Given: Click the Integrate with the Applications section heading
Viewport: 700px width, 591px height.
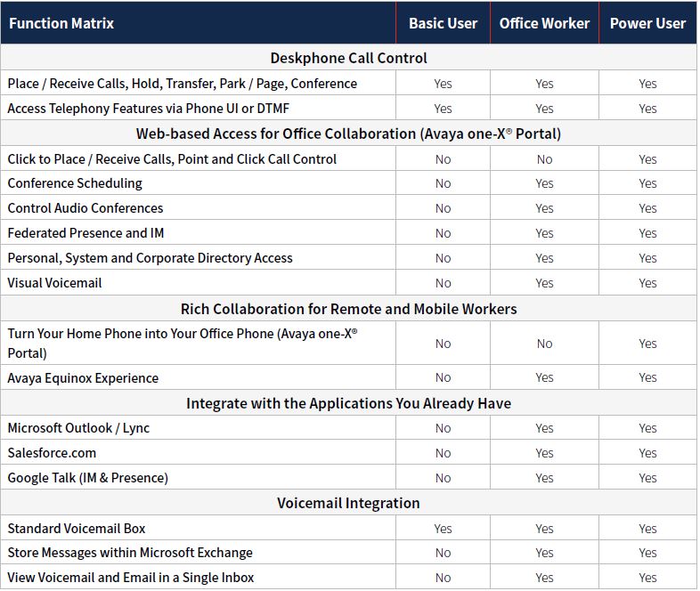Looking at the screenshot, I should (348, 403).
